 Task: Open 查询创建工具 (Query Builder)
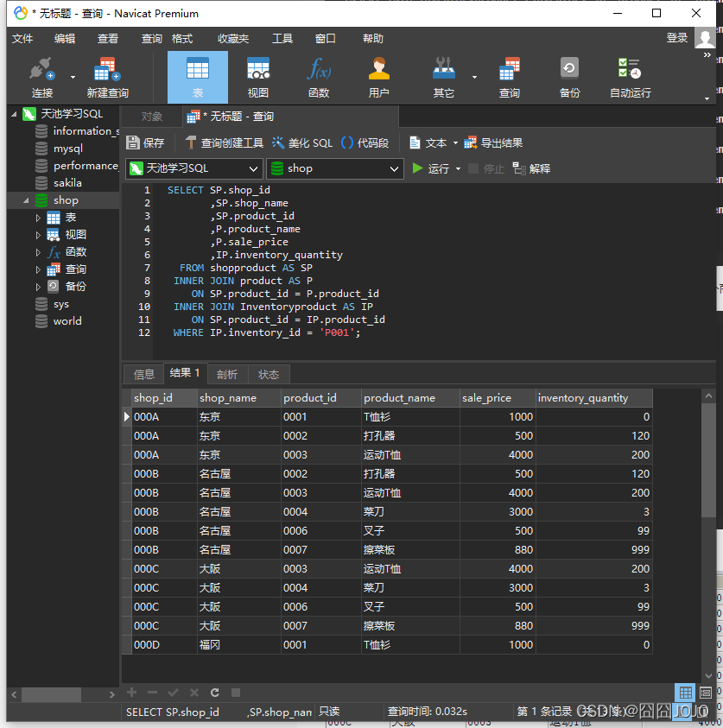[225, 143]
